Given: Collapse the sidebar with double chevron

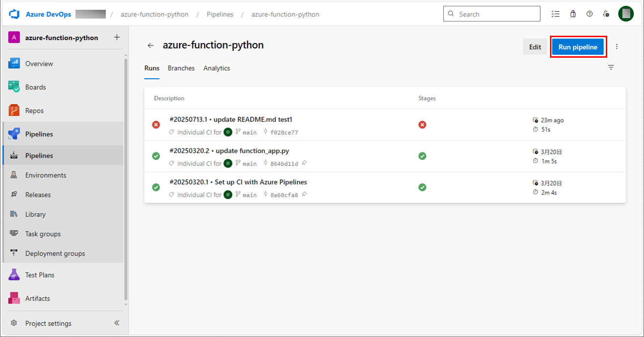Looking at the screenshot, I should 117,323.
